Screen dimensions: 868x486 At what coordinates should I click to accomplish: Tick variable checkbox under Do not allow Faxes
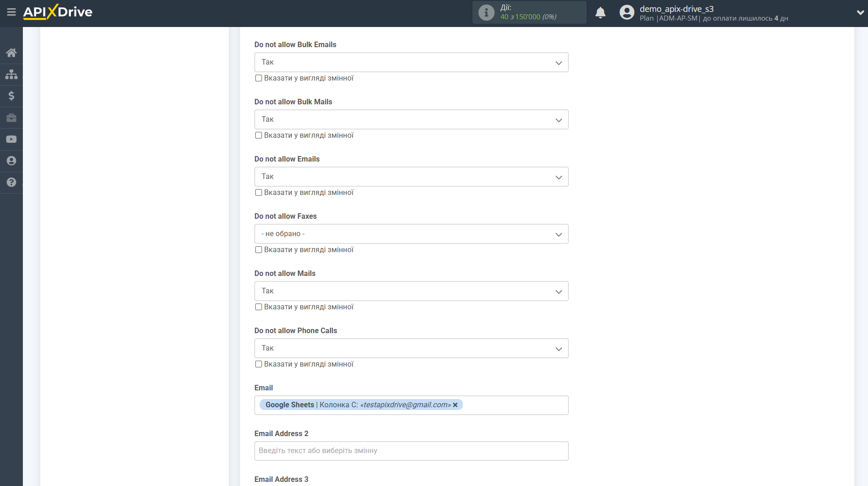[258, 250]
